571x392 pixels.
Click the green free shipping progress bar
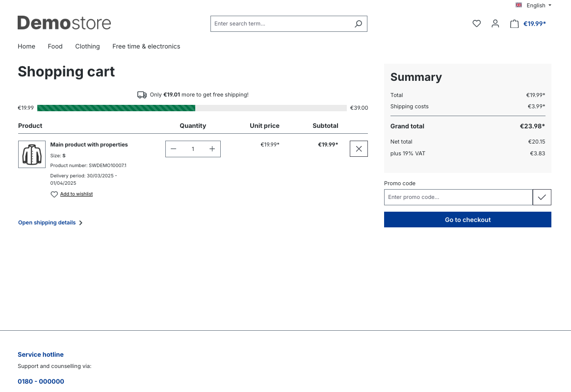pyautogui.click(x=116, y=108)
